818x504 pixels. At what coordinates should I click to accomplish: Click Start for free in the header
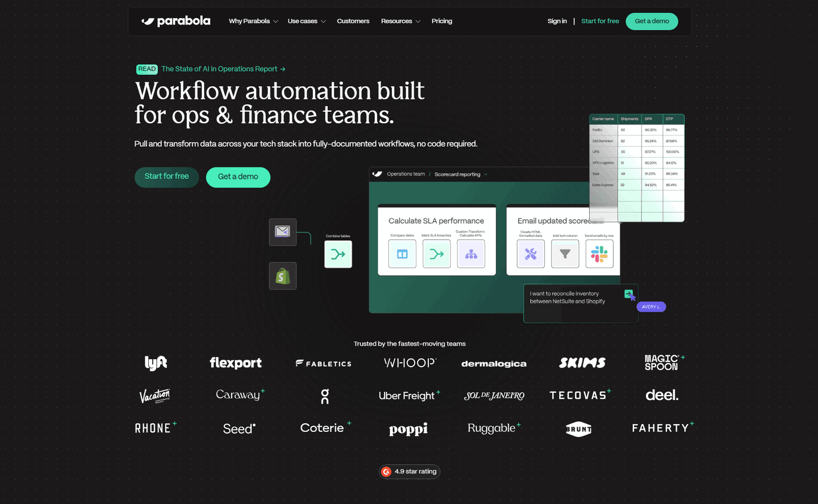coord(600,21)
